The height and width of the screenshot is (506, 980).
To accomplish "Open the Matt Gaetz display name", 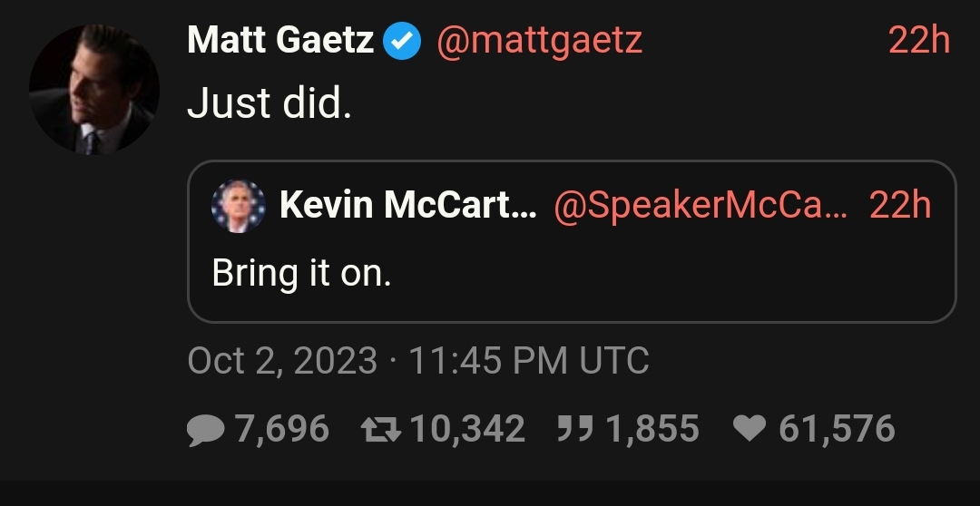I will [x=280, y=41].
